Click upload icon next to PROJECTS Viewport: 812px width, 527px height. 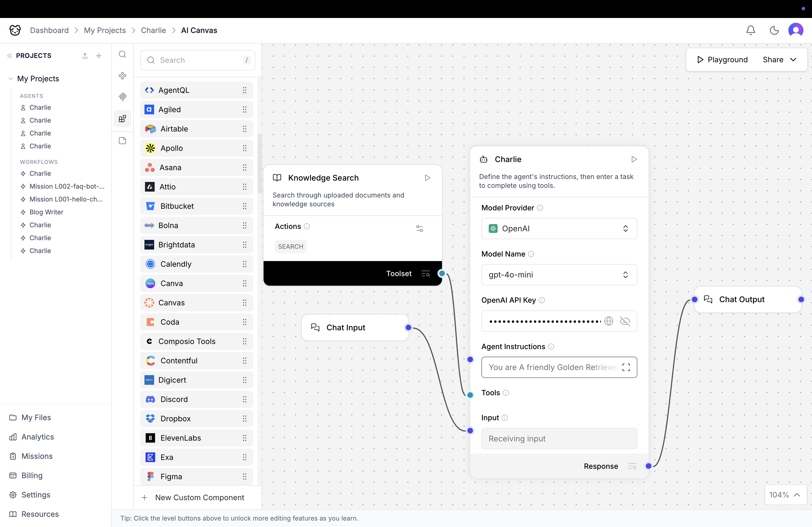coord(85,56)
